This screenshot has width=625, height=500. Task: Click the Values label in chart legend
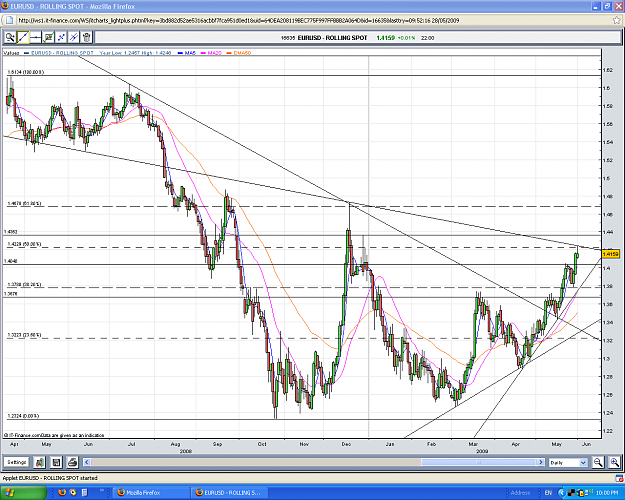tap(11, 53)
